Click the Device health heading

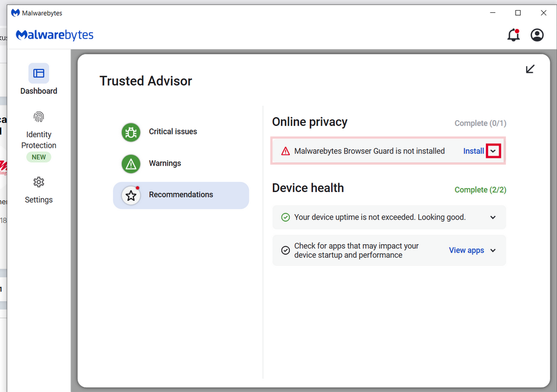click(308, 188)
